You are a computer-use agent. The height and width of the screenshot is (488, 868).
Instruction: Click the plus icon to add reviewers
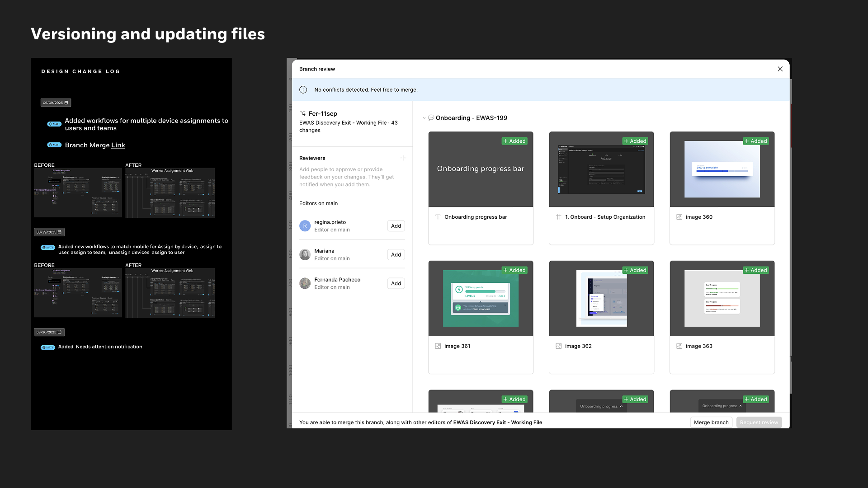(403, 158)
